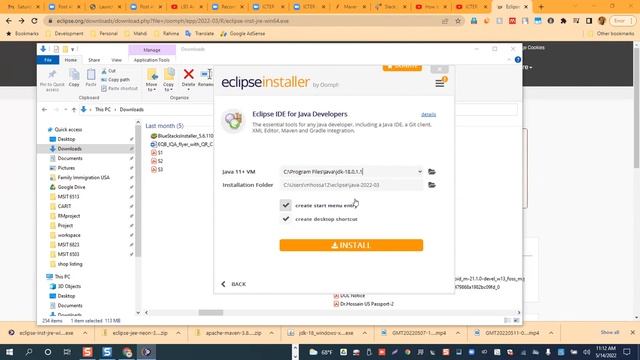Select the Dr.Hossain US Passport-2 file
The width and height of the screenshot is (640, 360).
(364, 304)
